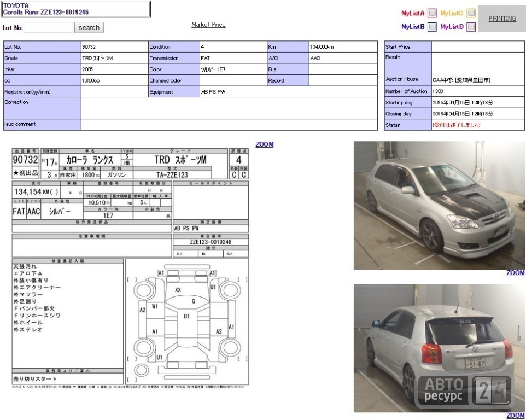
Task: Click the Condition label cell
Action: pos(174,46)
